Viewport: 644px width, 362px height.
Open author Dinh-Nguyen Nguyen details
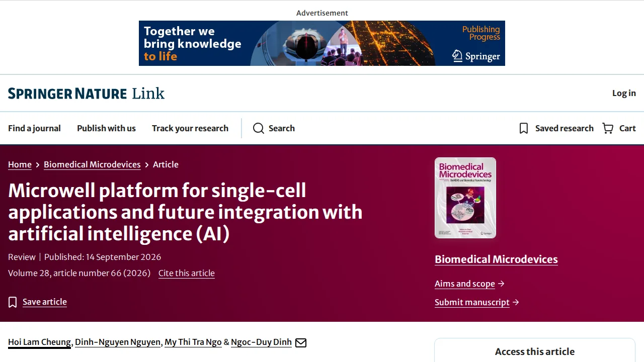pos(118,342)
